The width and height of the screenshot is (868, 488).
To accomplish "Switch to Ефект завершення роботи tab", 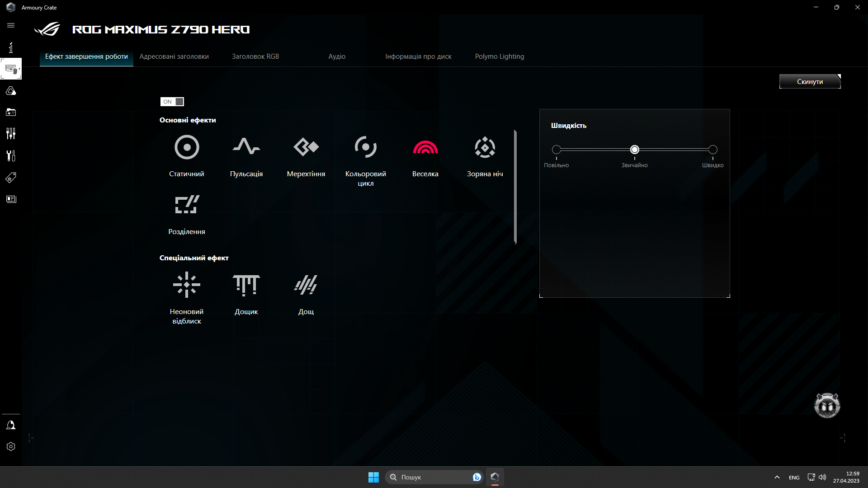I will click(x=86, y=56).
